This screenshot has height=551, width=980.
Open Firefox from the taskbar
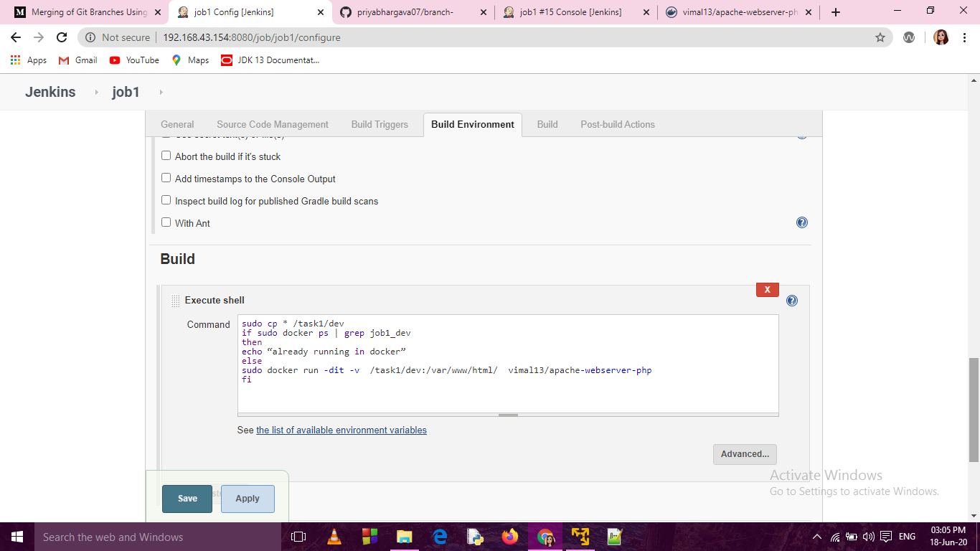510,536
